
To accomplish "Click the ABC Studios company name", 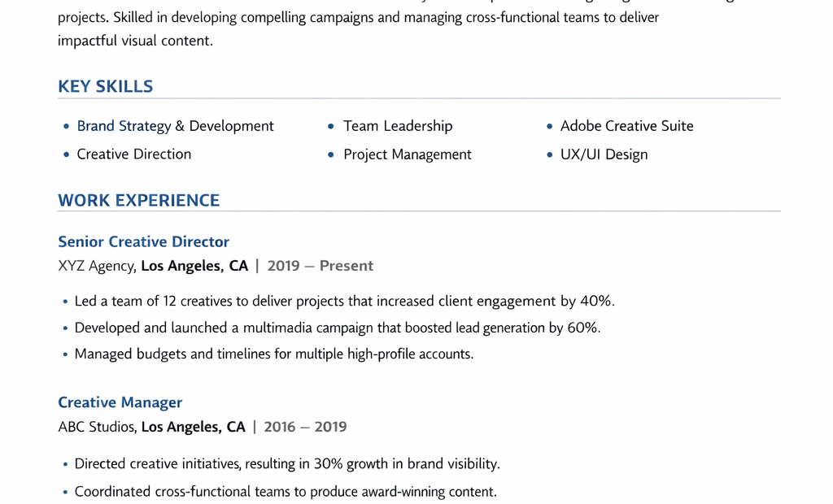I will coord(97,427).
